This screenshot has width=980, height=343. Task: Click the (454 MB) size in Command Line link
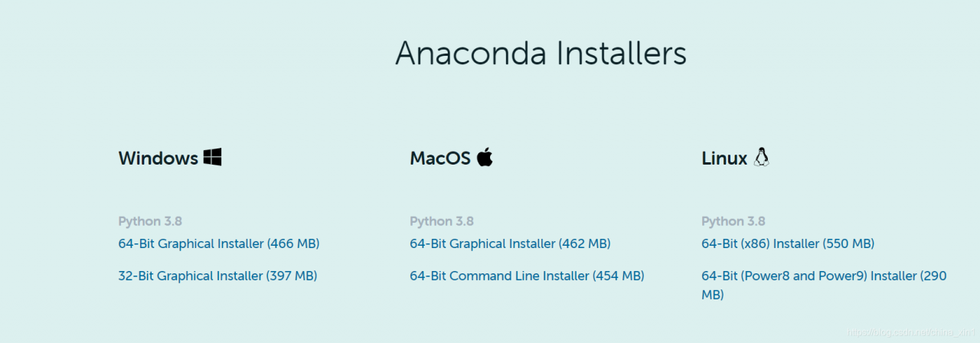click(x=619, y=276)
